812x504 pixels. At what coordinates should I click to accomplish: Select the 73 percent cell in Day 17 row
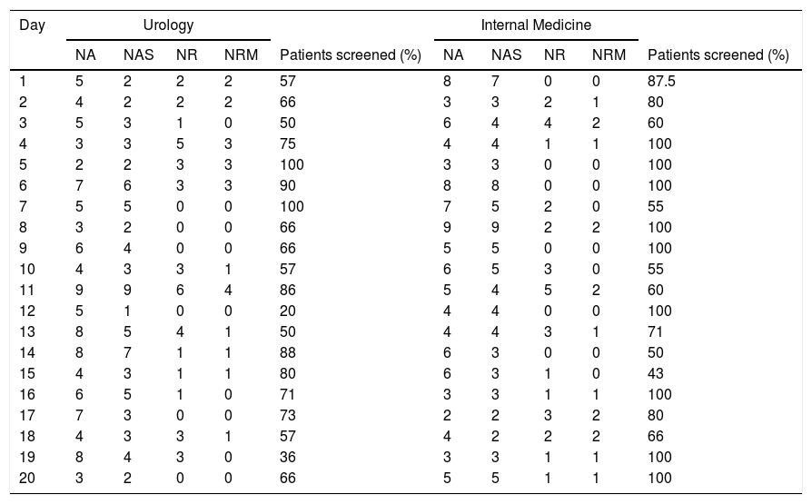288,415
